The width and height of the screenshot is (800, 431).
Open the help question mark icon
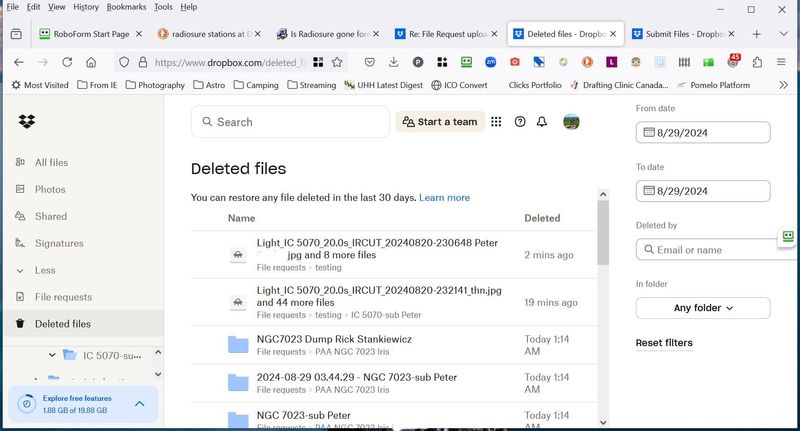520,121
